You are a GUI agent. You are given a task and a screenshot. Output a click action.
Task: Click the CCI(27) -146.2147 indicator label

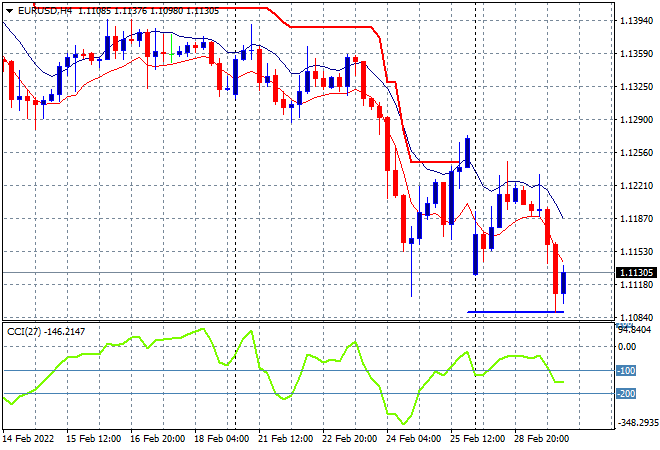[x=46, y=332]
